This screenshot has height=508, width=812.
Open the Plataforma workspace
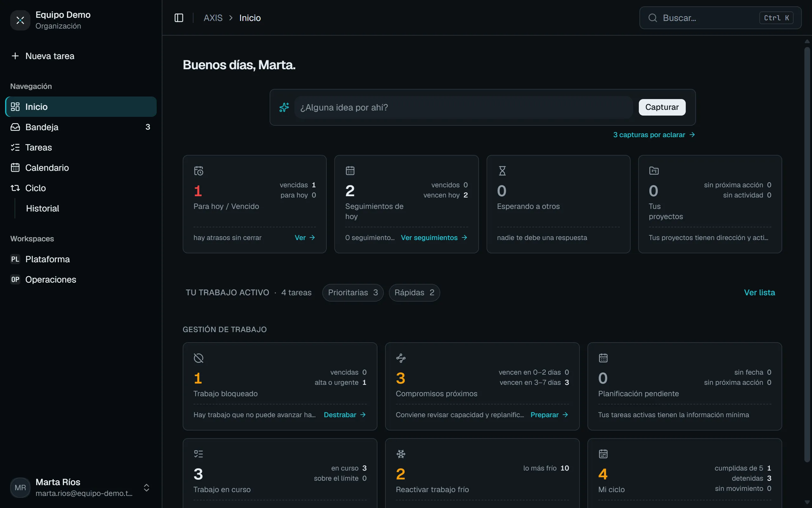81,259
